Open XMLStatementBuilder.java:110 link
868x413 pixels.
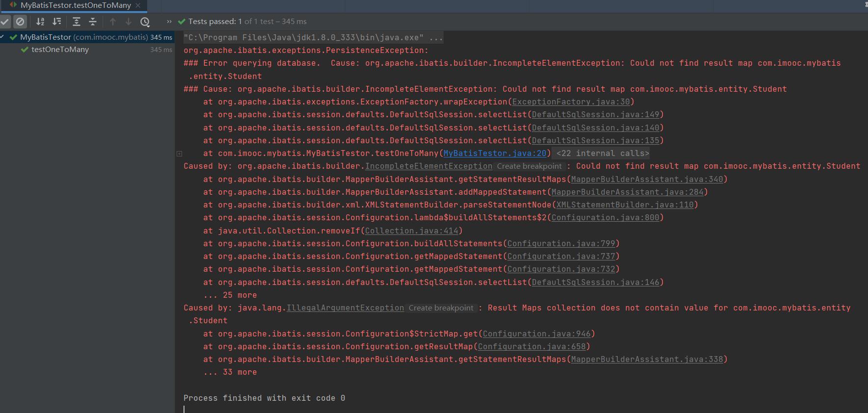pos(625,205)
